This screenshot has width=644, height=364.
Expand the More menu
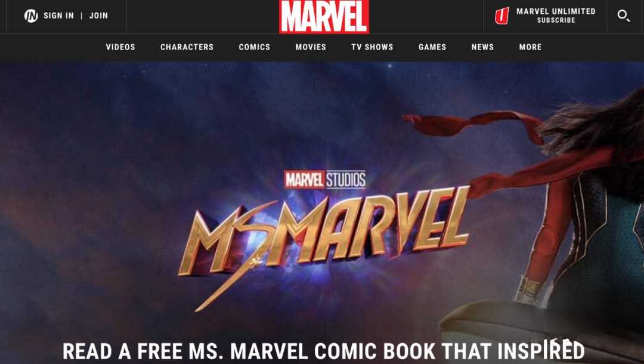(x=530, y=47)
